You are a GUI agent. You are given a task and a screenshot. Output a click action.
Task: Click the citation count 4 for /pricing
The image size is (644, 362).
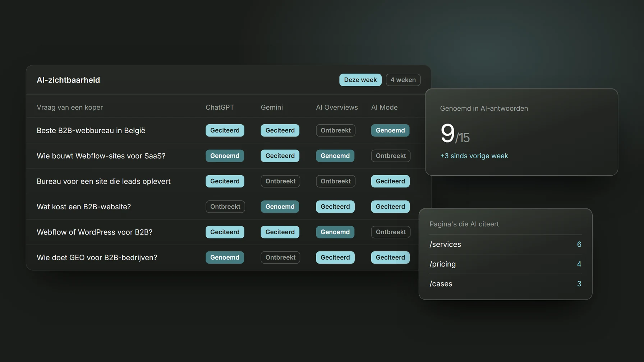[579, 264]
